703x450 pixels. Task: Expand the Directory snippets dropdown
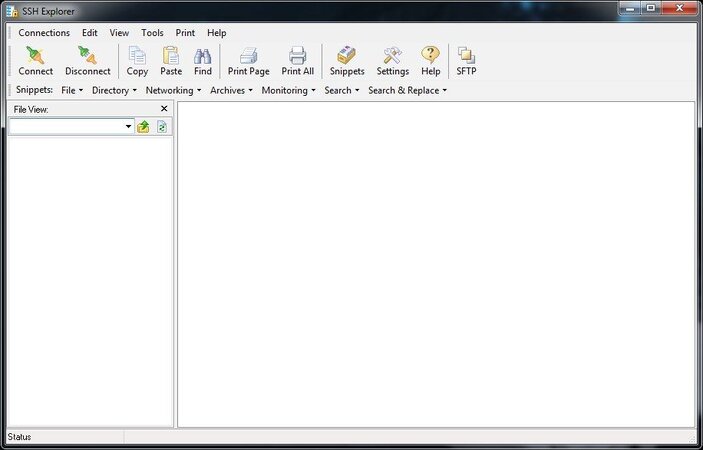point(114,90)
